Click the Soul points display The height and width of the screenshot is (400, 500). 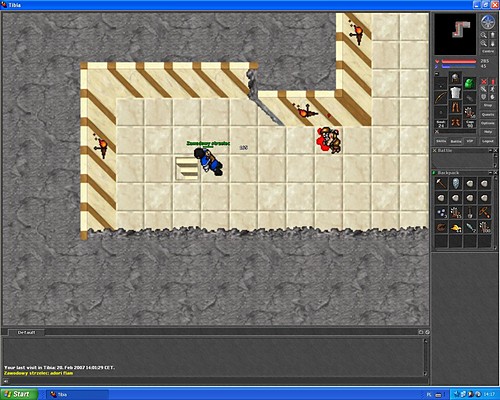click(x=440, y=124)
